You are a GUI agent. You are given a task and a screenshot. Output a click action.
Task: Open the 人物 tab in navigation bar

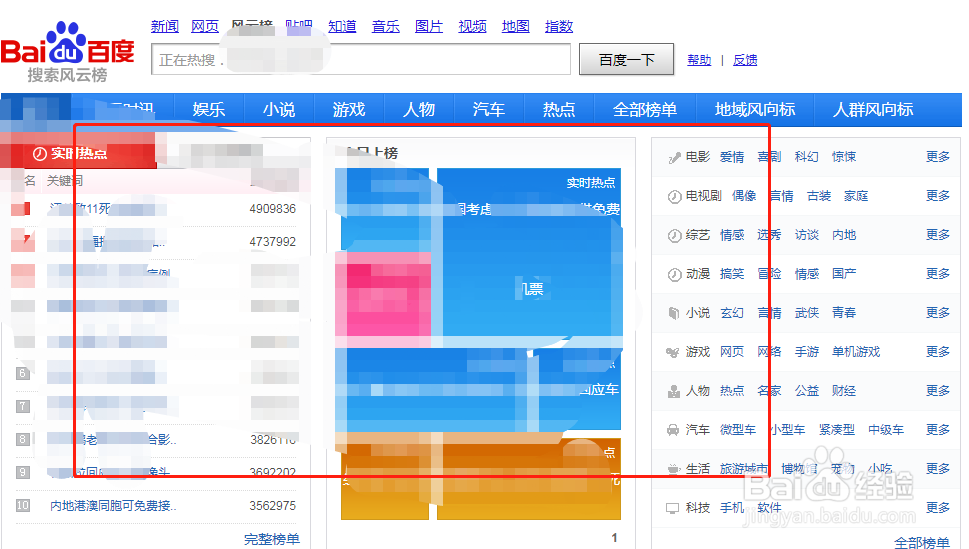[x=419, y=109]
